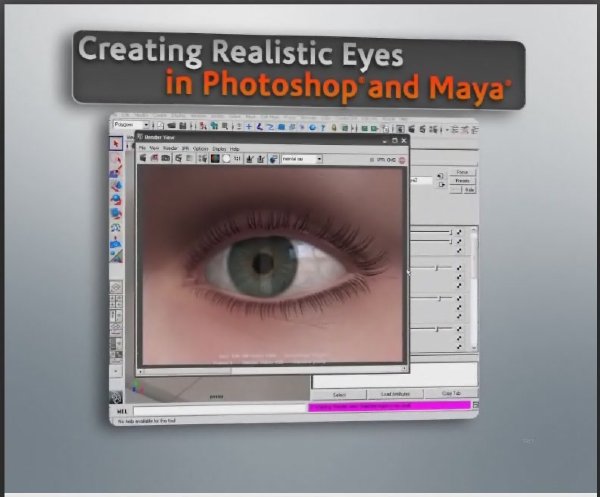Click the Load Attributes button

tap(395, 394)
